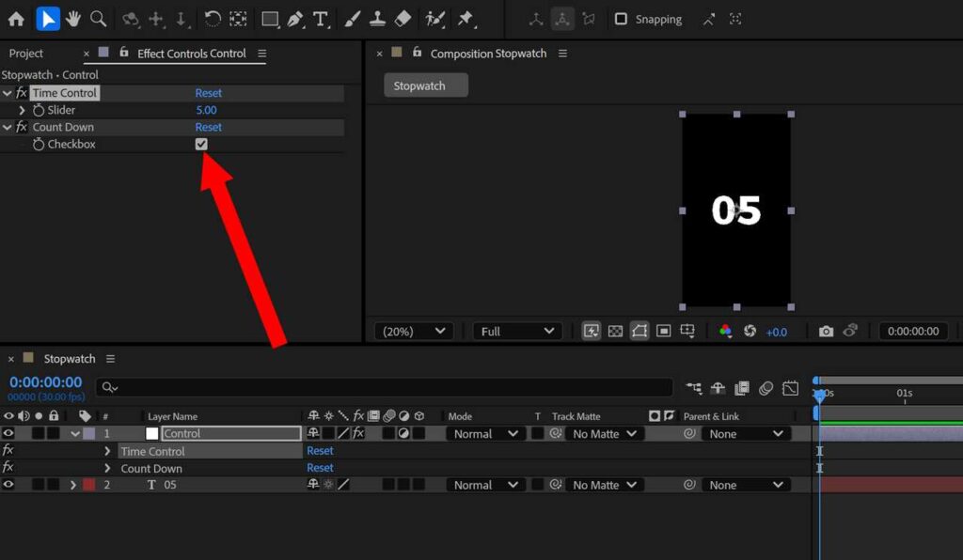This screenshot has width=963, height=560.
Task: Click the Slider stopwatch keyframe icon
Action: [39, 110]
